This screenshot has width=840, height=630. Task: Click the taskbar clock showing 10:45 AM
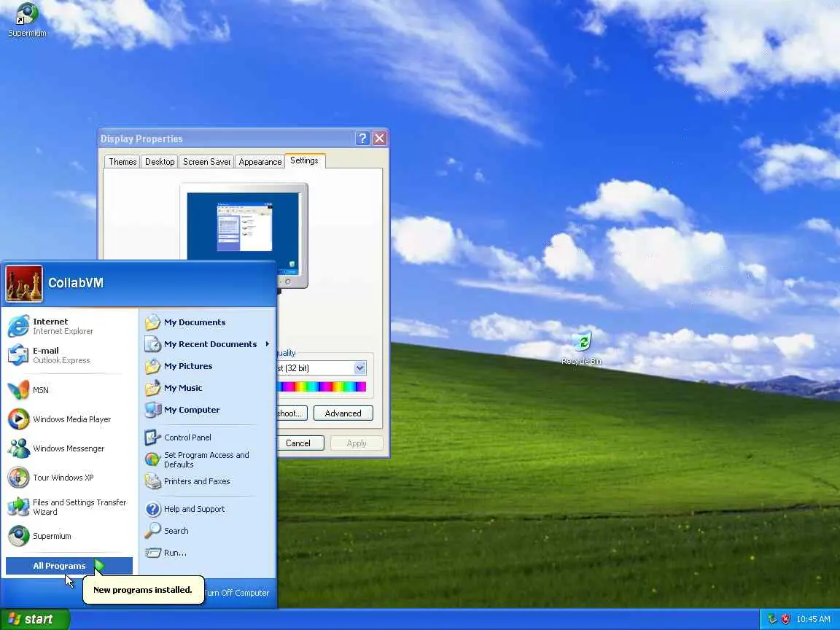click(813, 619)
